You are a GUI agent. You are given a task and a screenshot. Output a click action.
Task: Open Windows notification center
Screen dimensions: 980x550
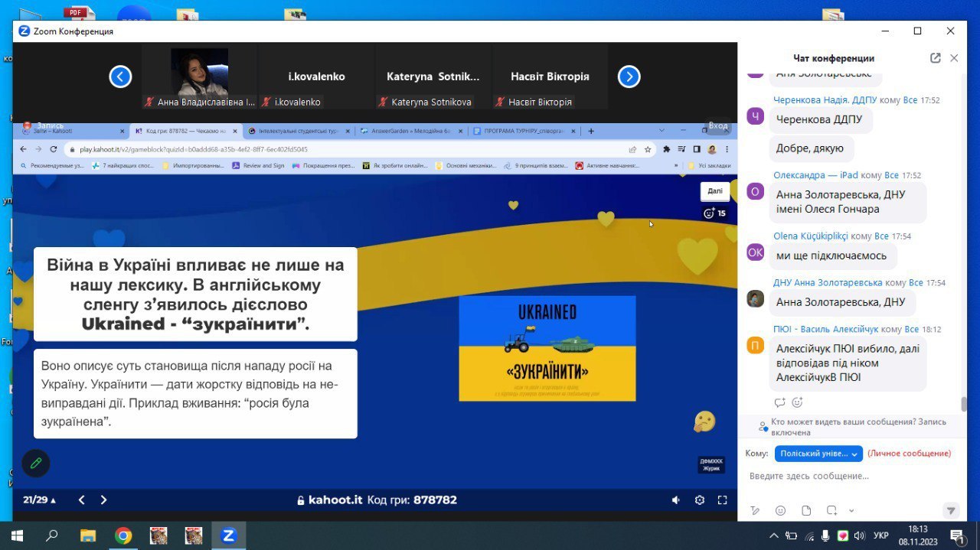point(956,535)
